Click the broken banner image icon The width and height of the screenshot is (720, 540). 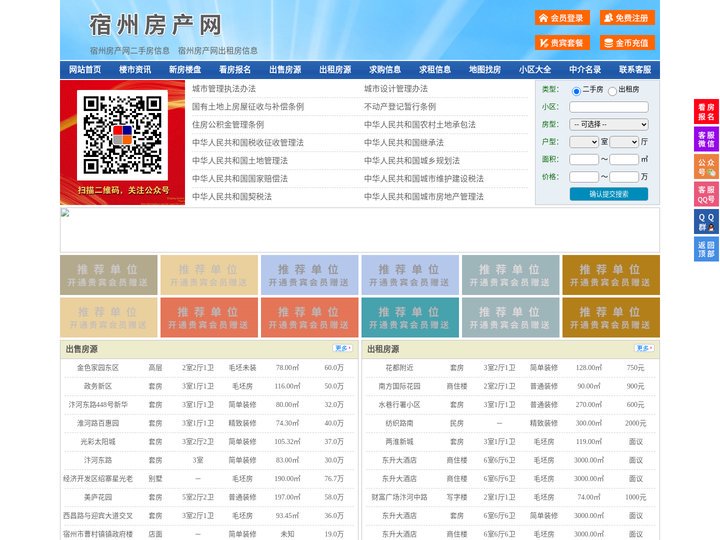coord(65,213)
